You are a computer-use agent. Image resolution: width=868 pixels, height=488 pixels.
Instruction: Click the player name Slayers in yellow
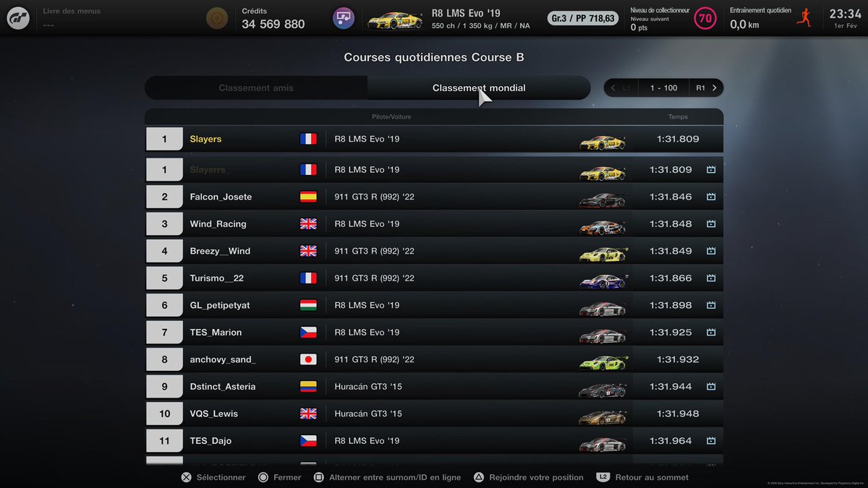pyautogui.click(x=205, y=139)
